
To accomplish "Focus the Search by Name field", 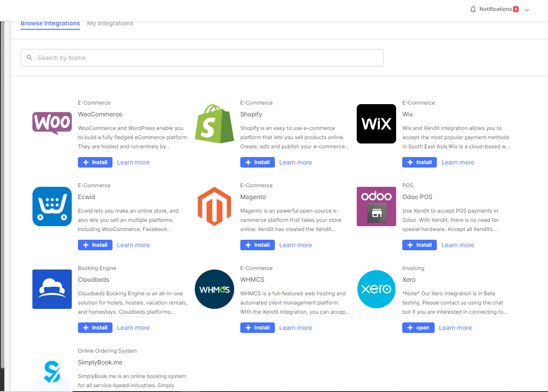I will pyautogui.click(x=202, y=58).
